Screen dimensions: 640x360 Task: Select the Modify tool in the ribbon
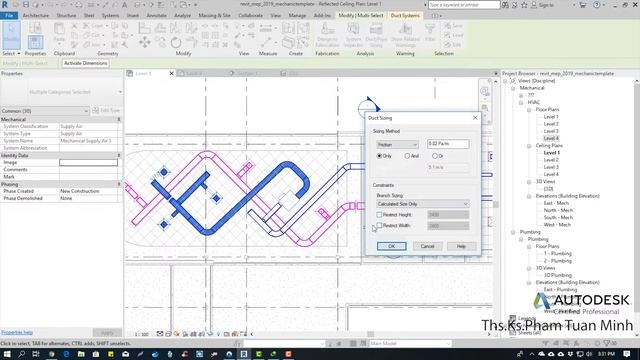11,35
